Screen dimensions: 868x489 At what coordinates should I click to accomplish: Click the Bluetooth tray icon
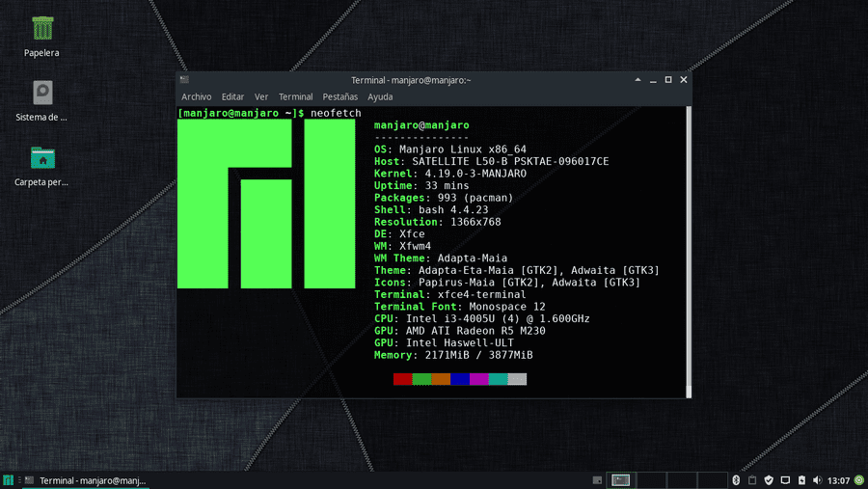[736, 480]
